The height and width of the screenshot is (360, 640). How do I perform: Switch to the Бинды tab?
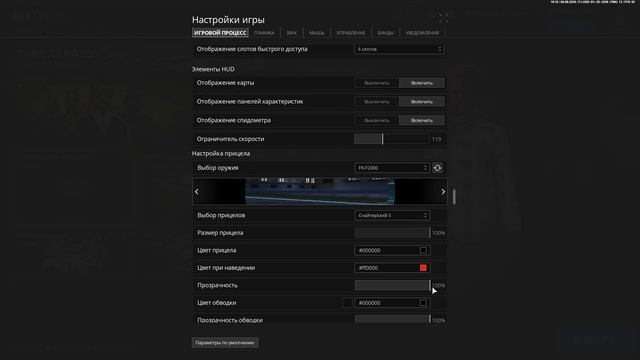click(385, 33)
